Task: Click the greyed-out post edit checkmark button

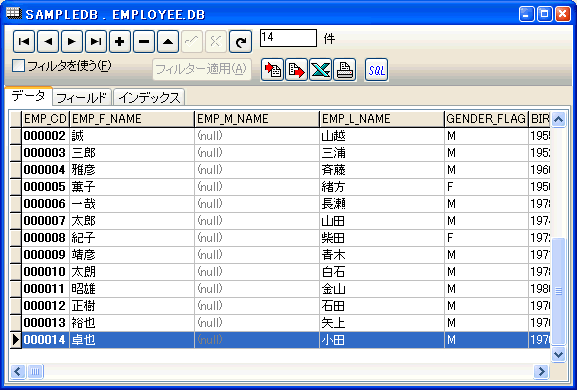Action: click(x=192, y=42)
